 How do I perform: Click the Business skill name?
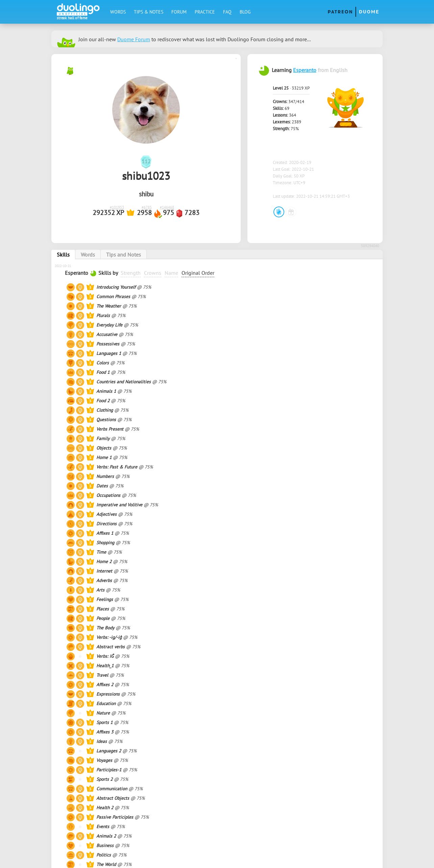click(x=105, y=846)
